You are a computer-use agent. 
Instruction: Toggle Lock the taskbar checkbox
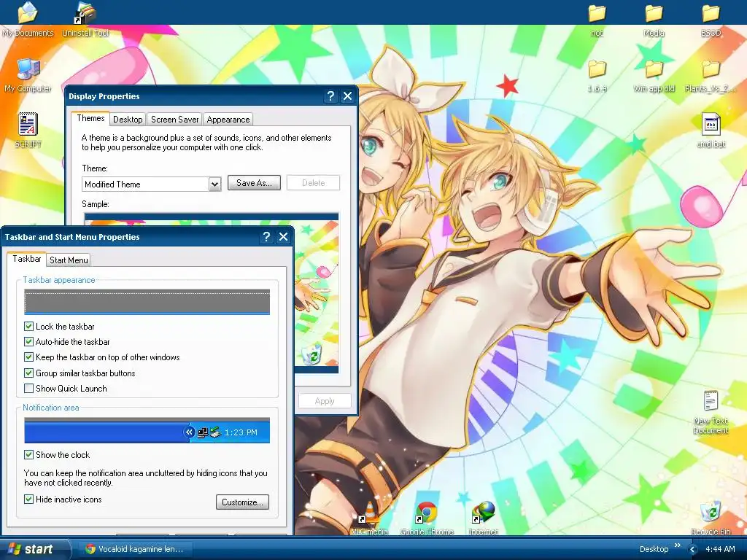[x=28, y=326]
